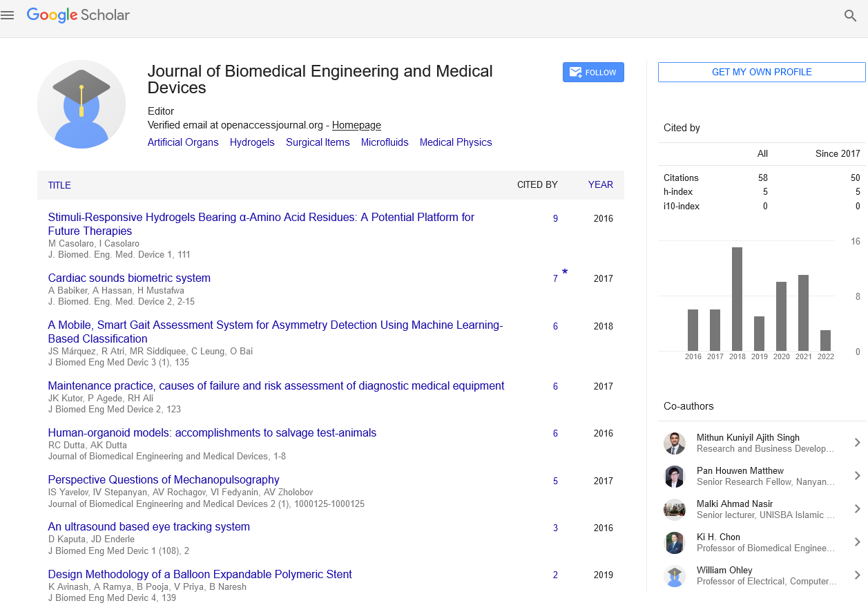Click the 2018 bar in citation chart
This screenshot has height=612, width=868.
pyautogui.click(x=737, y=298)
